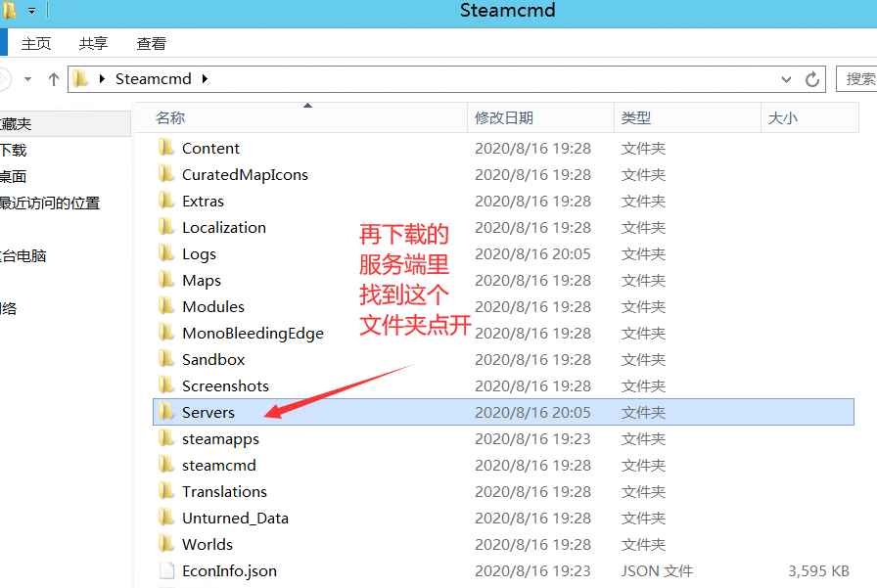
Task: Expand the chevron before Steamcmd in path
Action: pyautogui.click(x=102, y=79)
